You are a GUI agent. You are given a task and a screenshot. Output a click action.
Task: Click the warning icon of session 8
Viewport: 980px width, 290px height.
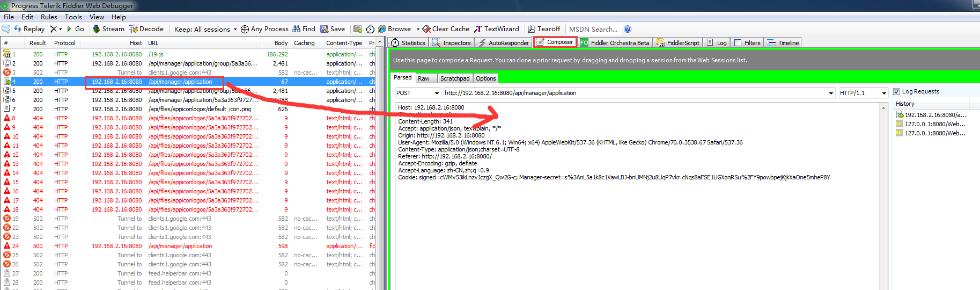coord(7,118)
